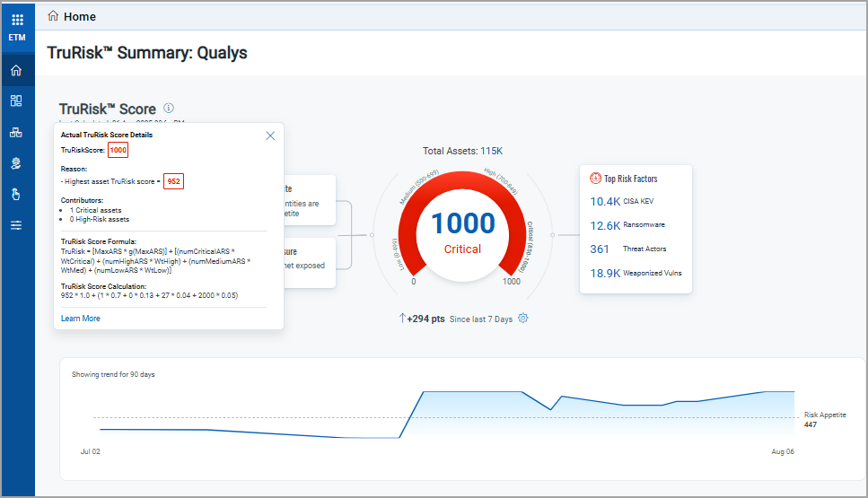Open the Dashboard icon in left sidebar
This screenshot has width=868, height=498.
point(16,100)
